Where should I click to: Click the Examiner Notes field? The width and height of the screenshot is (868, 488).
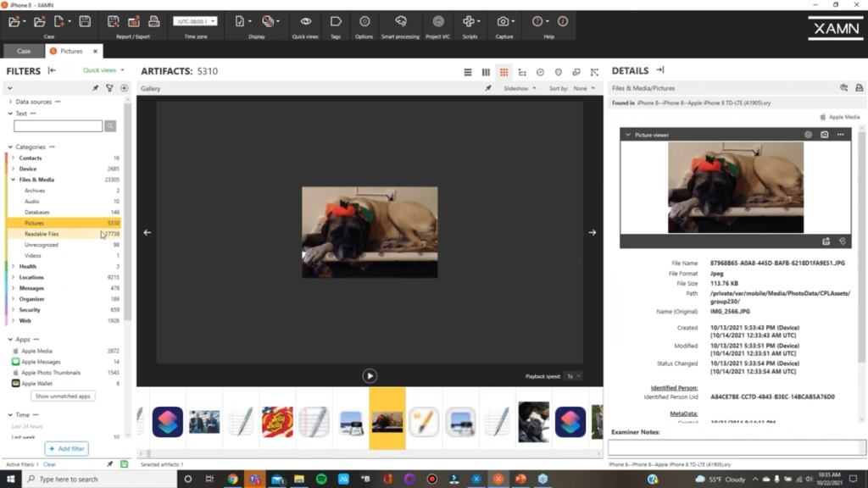tap(737, 447)
